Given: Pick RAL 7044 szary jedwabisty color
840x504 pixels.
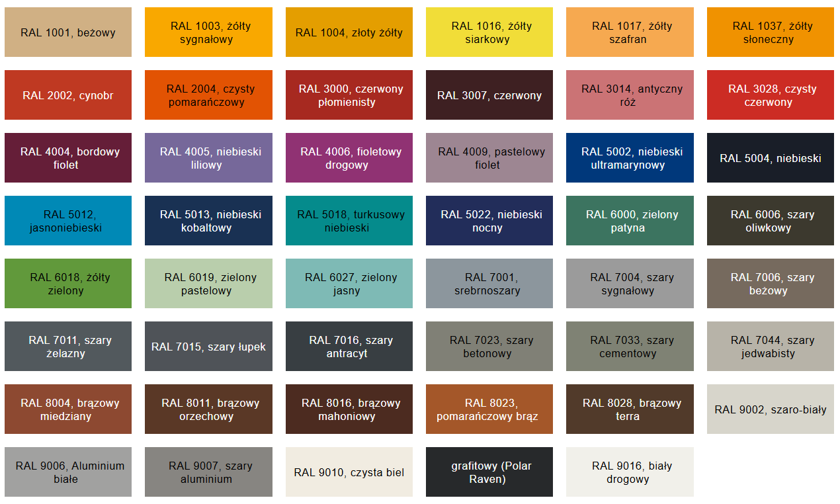Looking at the screenshot, I should (x=771, y=347).
